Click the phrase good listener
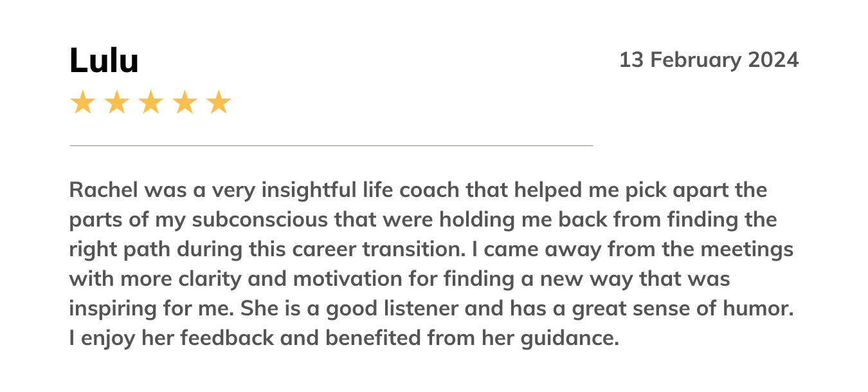This screenshot has width=868, height=392. 393,309
